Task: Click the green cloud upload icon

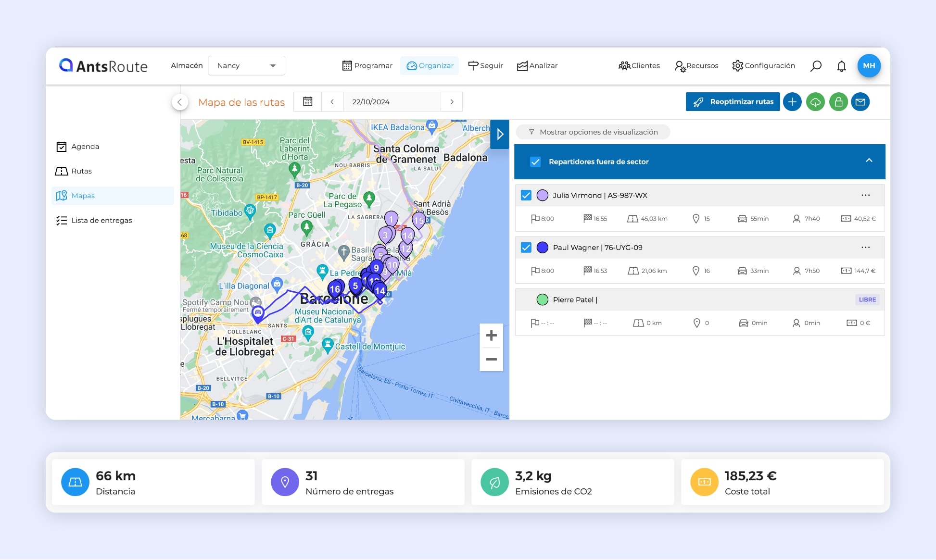Action: click(x=815, y=102)
